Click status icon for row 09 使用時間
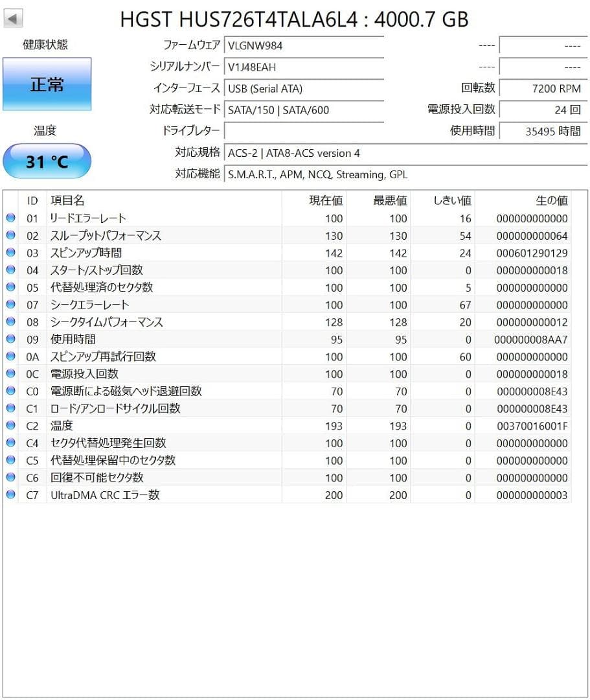Viewport: 590px width, 700px height. pos(11,339)
